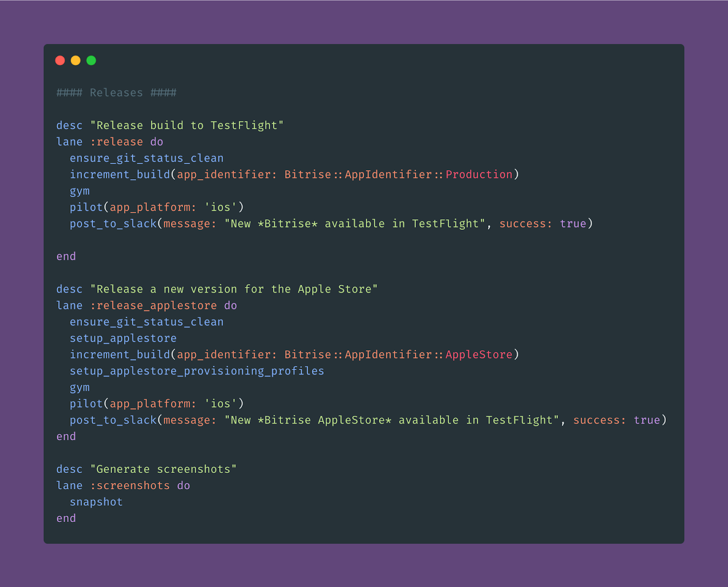
Task: Click 'gym' in the release_applestore lane
Action: pyautogui.click(x=80, y=388)
